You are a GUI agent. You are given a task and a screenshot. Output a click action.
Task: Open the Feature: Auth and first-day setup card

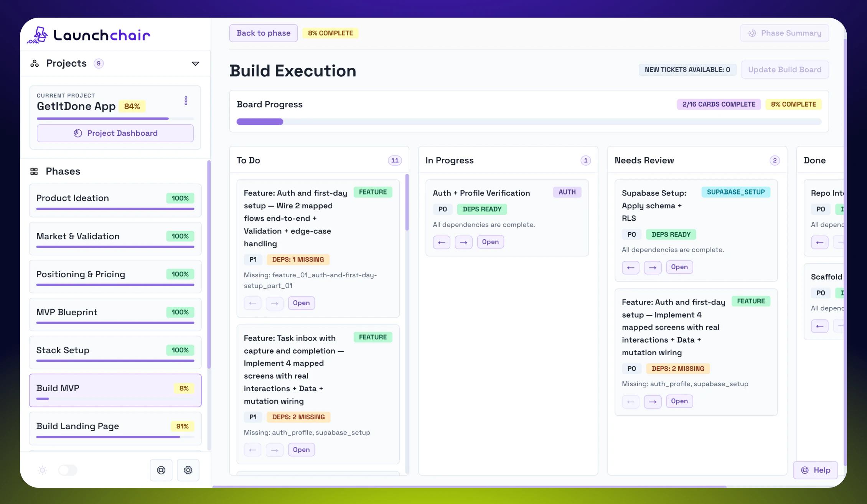tap(301, 303)
